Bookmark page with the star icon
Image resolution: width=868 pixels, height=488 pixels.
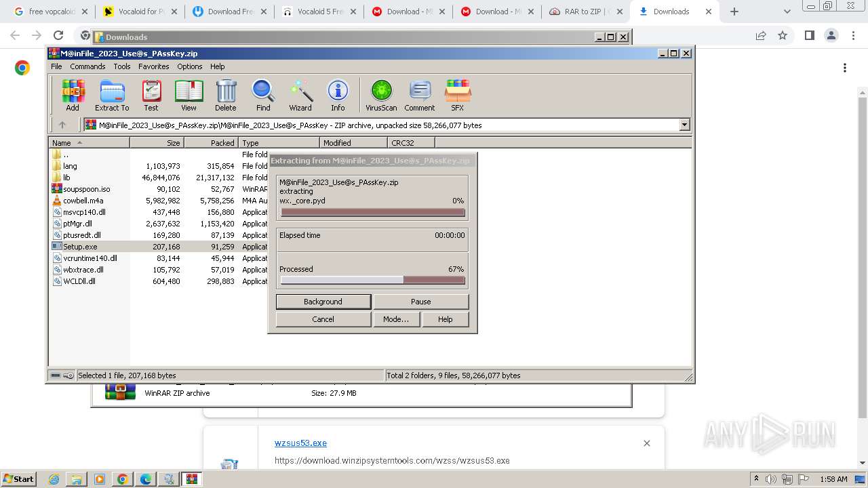click(x=783, y=35)
